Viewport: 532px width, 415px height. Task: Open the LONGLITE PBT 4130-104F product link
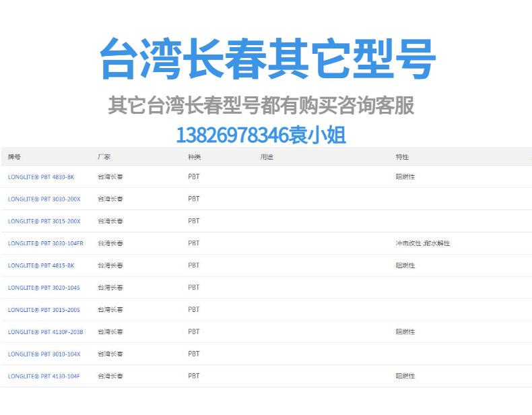pyautogui.click(x=44, y=377)
